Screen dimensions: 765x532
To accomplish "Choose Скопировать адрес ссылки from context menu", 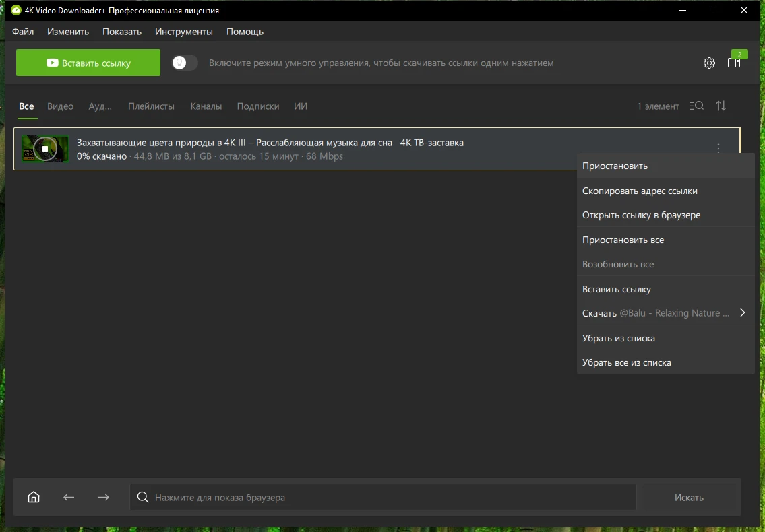I will pos(640,191).
